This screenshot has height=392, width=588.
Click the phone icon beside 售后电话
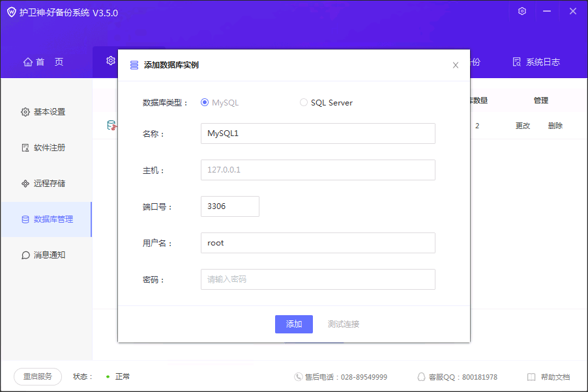(298, 376)
